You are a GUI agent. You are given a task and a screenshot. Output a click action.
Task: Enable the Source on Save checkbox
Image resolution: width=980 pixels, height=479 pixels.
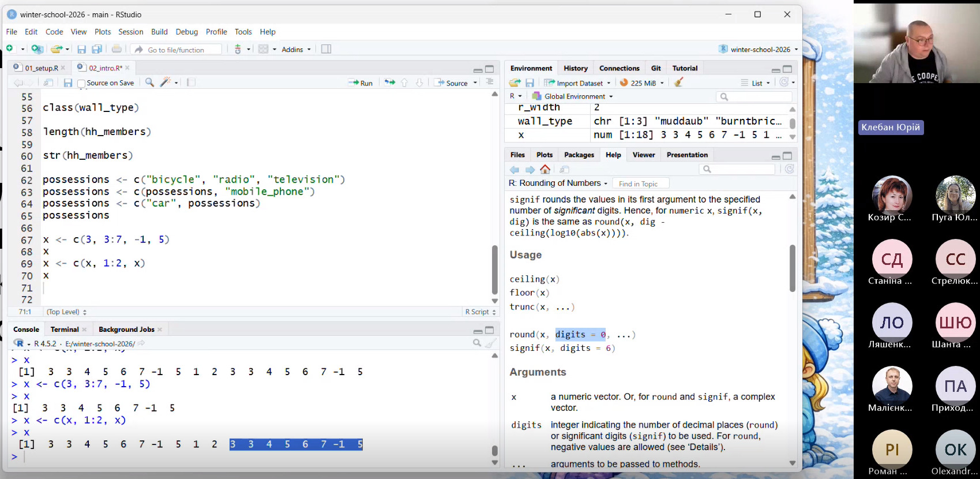(81, 84)
